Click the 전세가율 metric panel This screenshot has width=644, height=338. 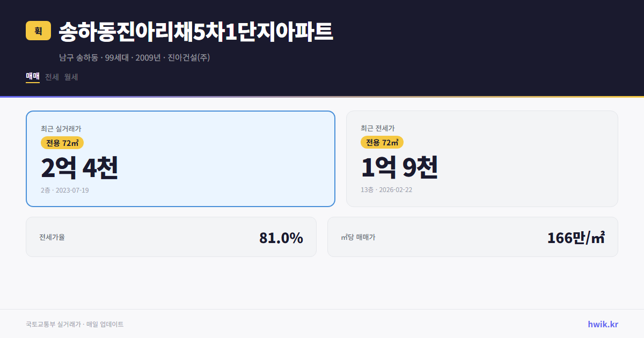pos(171,237)
